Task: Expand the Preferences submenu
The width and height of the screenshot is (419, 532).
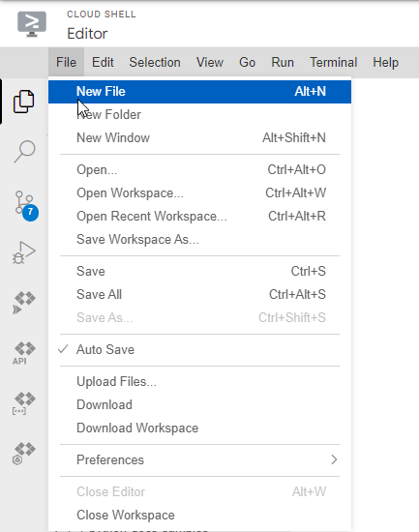Action: [199, 459]
